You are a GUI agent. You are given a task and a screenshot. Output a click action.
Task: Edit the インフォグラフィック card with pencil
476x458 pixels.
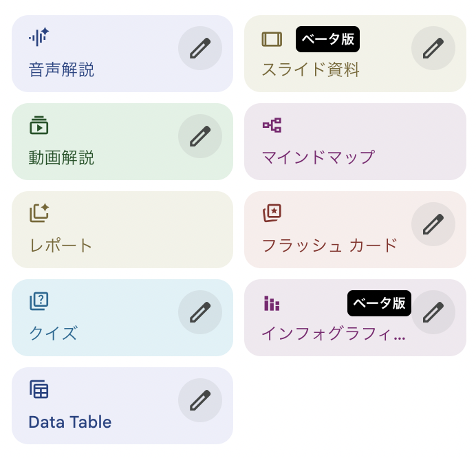(433, 312)
